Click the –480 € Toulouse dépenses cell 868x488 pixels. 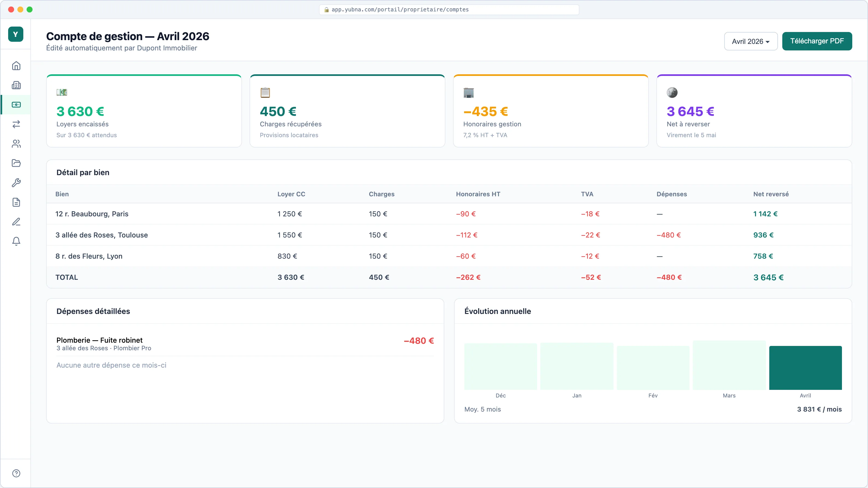669,235
